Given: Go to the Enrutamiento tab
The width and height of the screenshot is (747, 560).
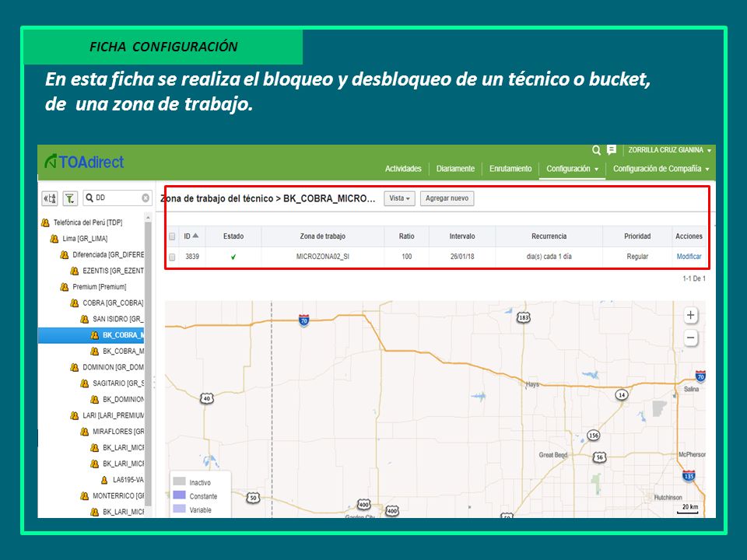Looking at the screenshot, I should coord(510,169).
